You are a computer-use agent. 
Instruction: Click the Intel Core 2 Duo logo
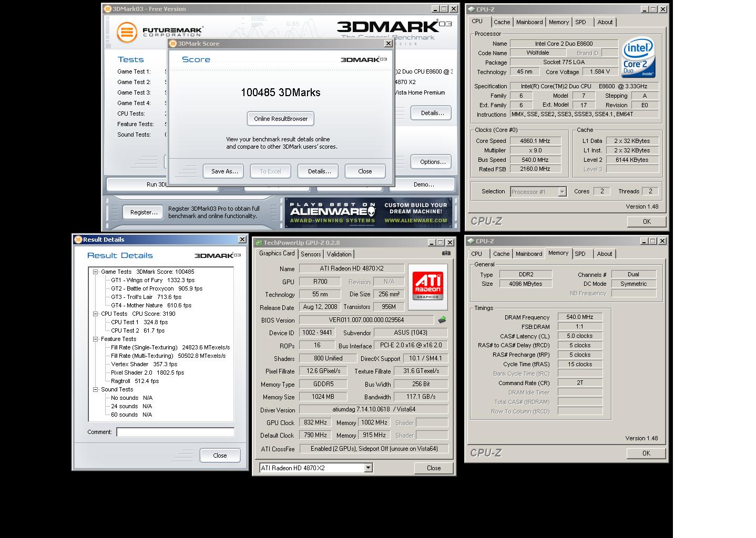[x=638, y=57]
